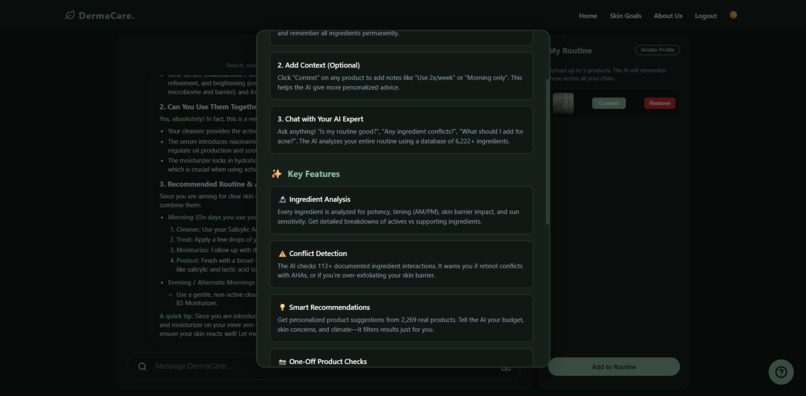Click the search magnifier icon in message bar

click(x=142, y=366)
